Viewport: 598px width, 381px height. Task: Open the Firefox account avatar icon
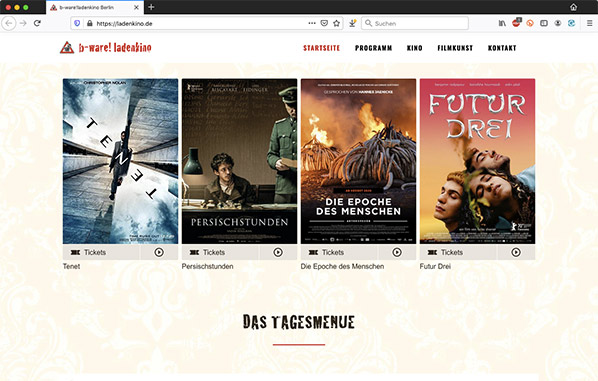(558, 23)
